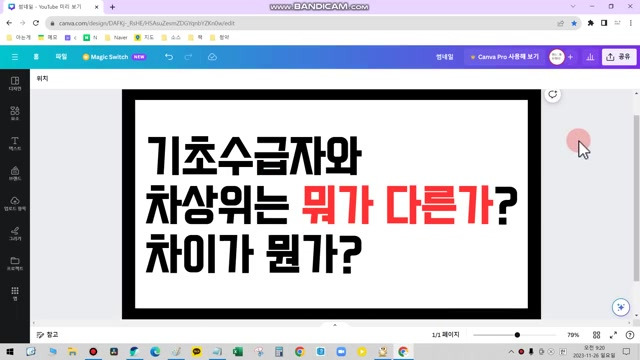Open KakaoTalk from the taskbar
This screenshot has height=360, width=640.
tap(196, 351)
